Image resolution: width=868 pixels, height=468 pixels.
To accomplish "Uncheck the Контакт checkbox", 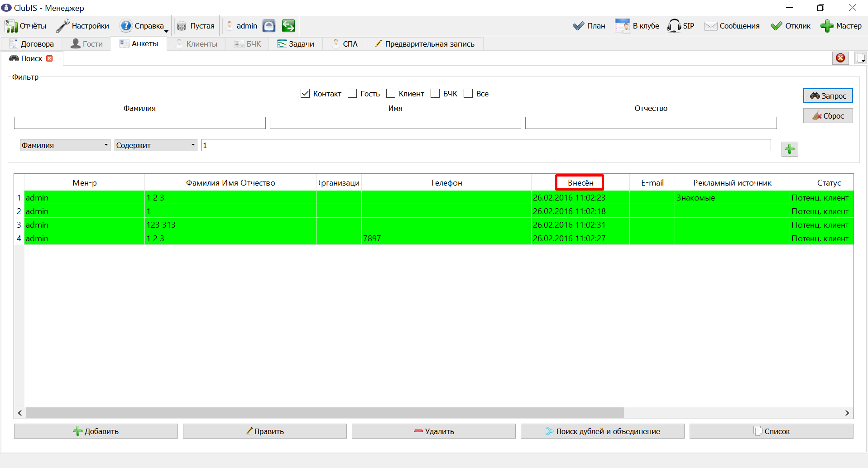I will point(305,93).
